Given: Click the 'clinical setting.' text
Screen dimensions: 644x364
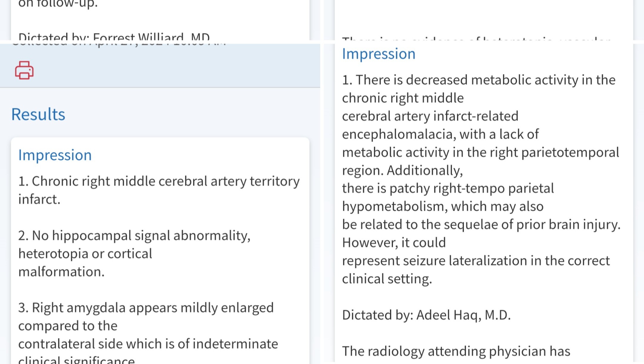Looking at the screenshot, I should pyautogui.click(x=387, y=279).
